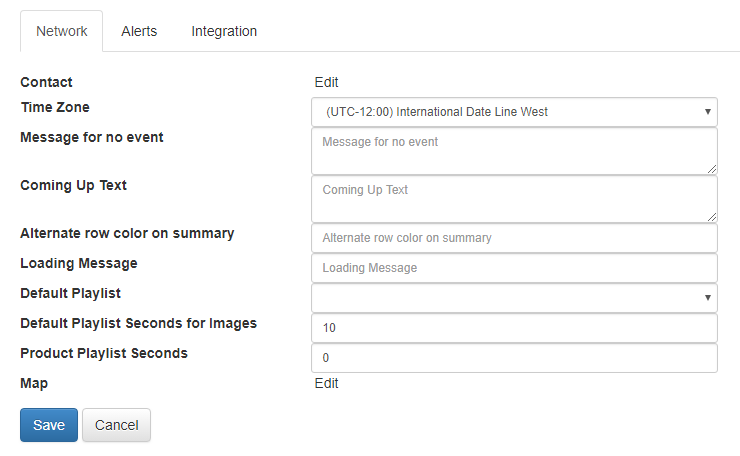Click Edit link next to Contact
The width and height of the screenshot is (740, 456).
coord(326,82)
